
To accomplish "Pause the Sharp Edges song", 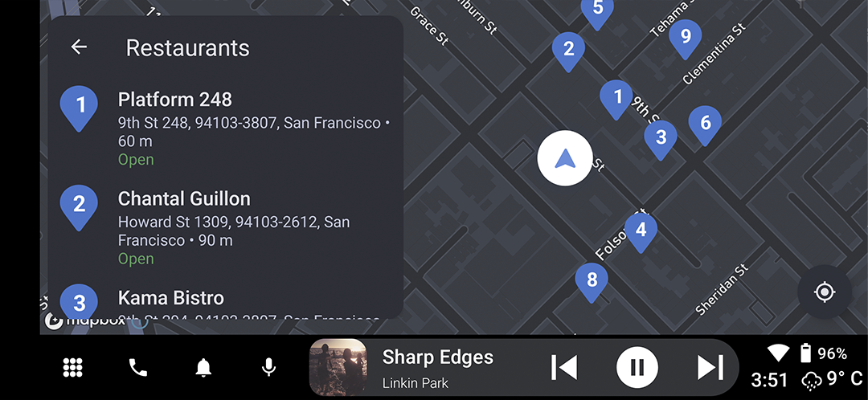I will pos(637,367).
